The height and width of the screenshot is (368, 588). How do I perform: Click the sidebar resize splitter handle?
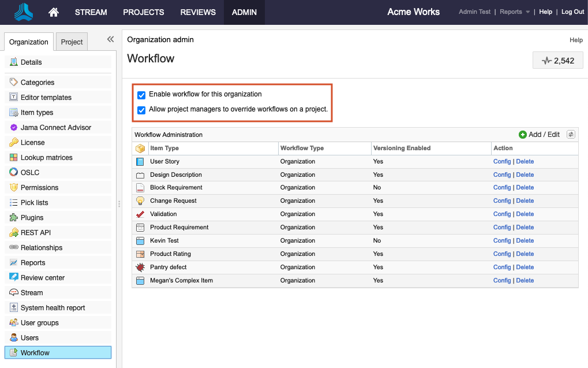119,203
